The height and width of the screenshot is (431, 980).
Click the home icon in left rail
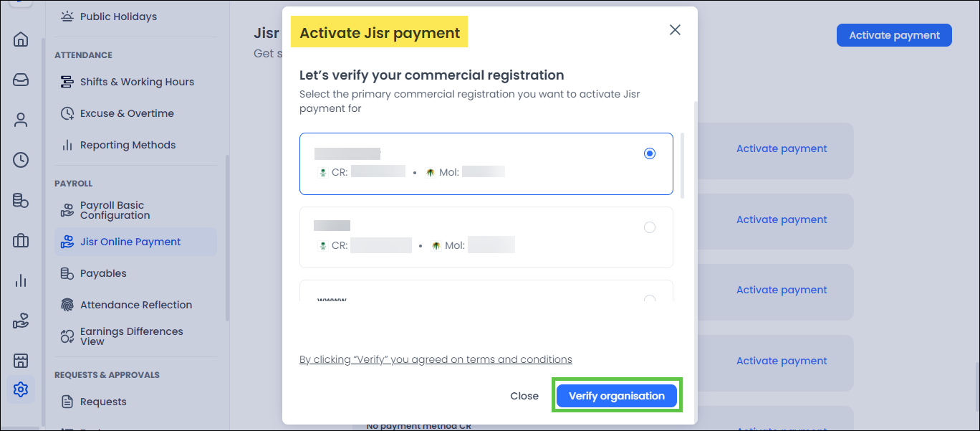point(21,39)
